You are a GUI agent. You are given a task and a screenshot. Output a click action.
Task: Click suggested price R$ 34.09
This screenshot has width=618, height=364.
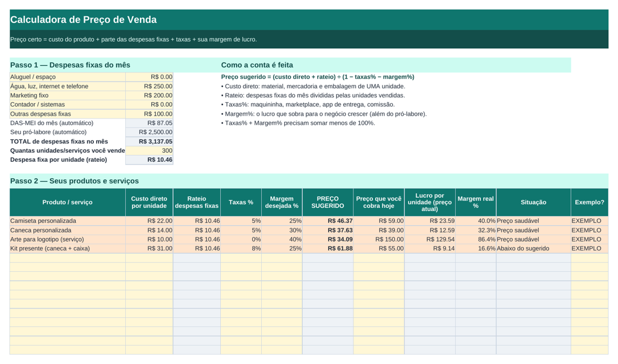point(328,239)
